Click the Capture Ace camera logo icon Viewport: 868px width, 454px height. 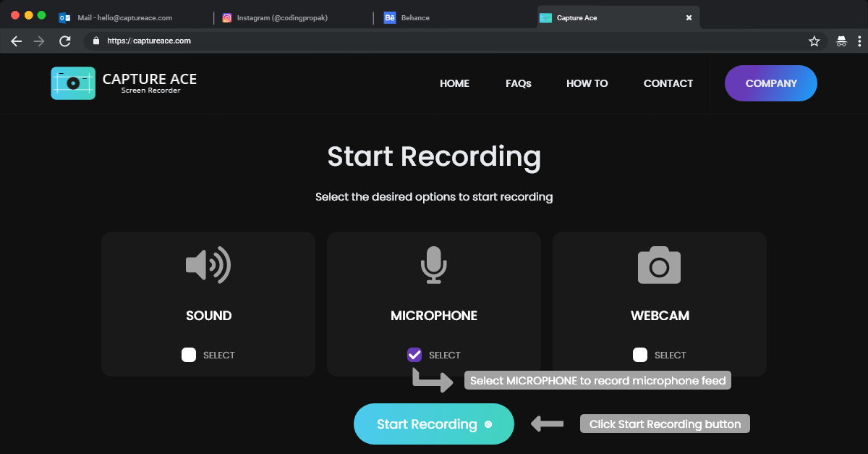(73, 83)
